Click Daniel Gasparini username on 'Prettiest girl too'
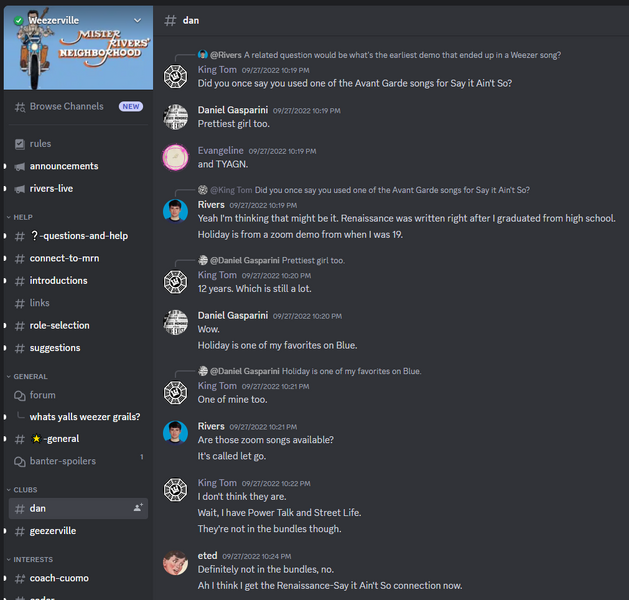 [x=233, y=110]
